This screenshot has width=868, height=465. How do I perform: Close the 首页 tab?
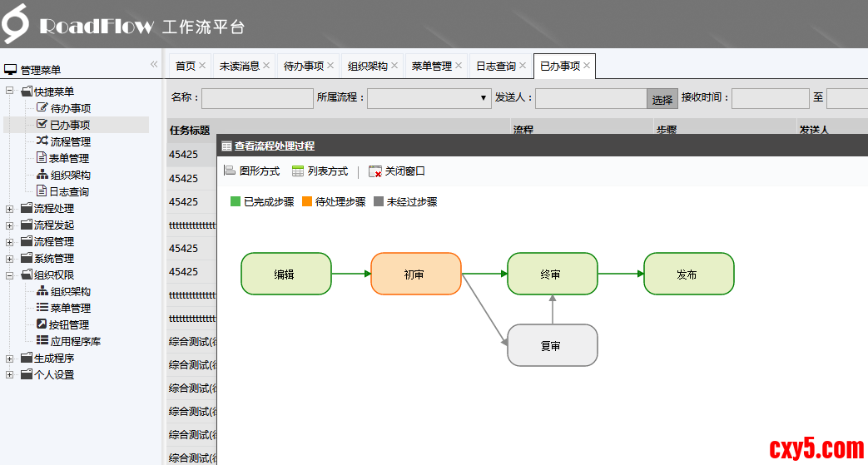click(202, 66)
